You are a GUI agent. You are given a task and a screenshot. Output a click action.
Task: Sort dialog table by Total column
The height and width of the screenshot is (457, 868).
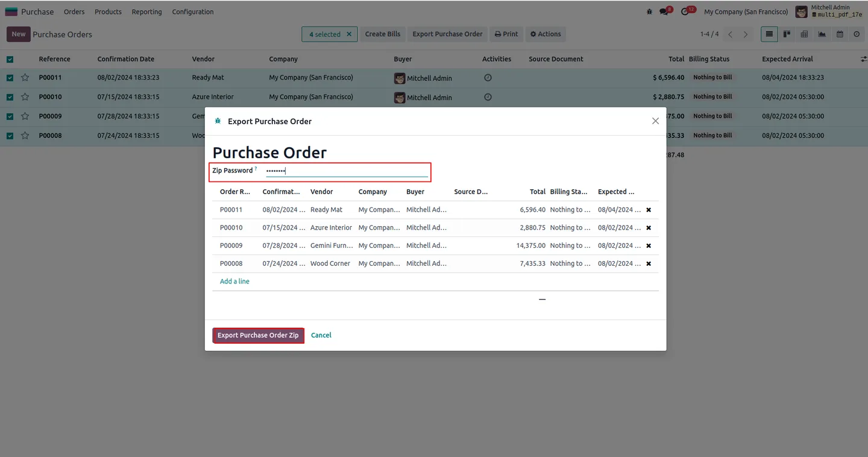pyautogui.click(x=538, y=192)
